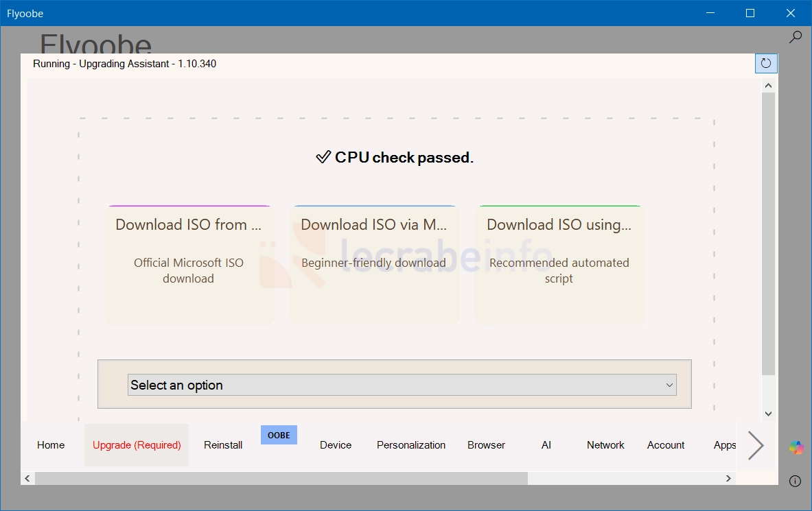Click the refresh icon beside Upgrading Assistant

click(x=766, y=63)
